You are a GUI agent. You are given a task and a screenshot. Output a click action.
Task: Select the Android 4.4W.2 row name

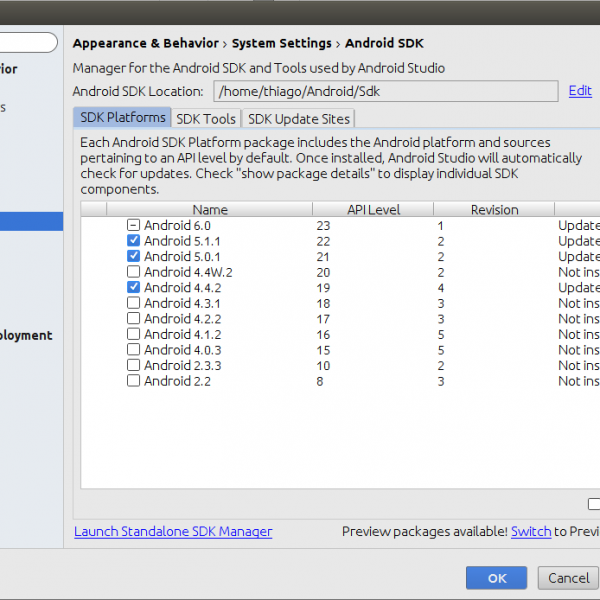click(x=188, y=272)
